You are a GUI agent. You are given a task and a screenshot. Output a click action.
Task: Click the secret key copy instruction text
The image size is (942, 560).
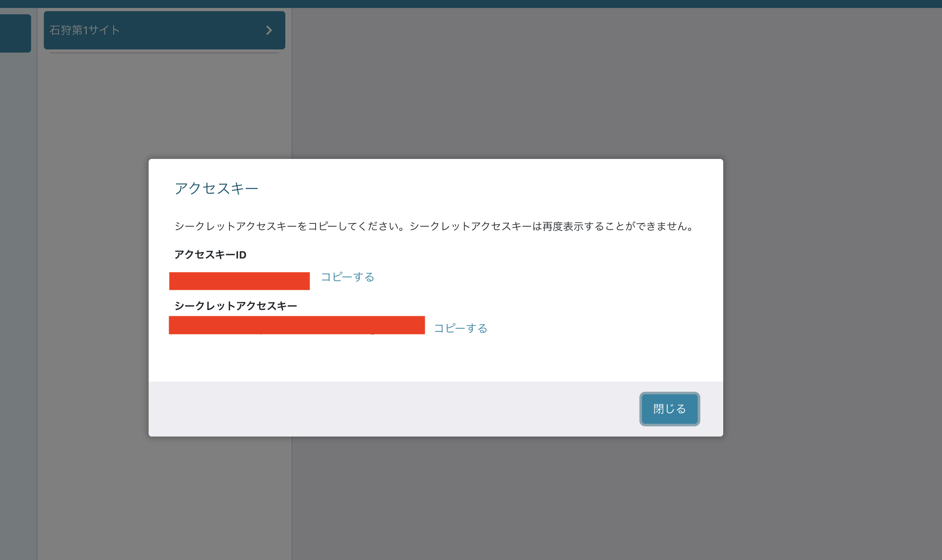point(434,226)
